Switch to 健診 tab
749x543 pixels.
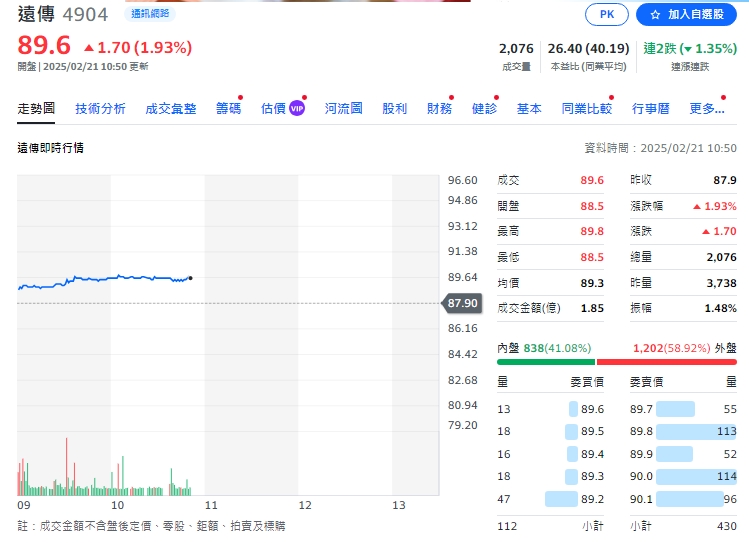484,108
